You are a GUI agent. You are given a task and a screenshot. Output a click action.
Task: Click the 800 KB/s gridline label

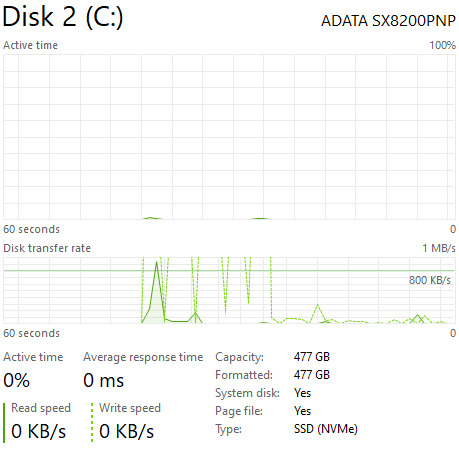coord(430,280)
